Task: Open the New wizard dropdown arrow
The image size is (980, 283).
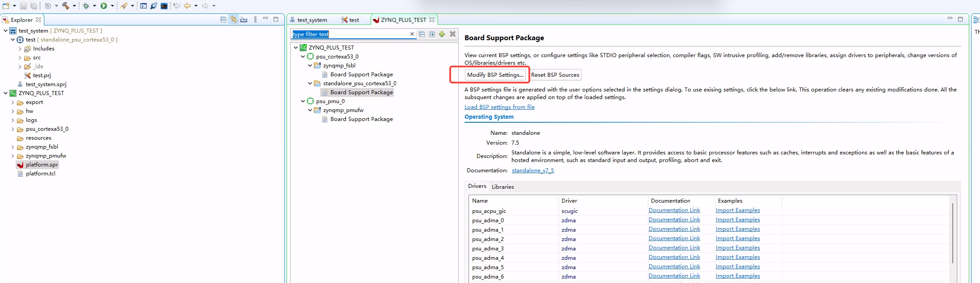Action: 14,6
